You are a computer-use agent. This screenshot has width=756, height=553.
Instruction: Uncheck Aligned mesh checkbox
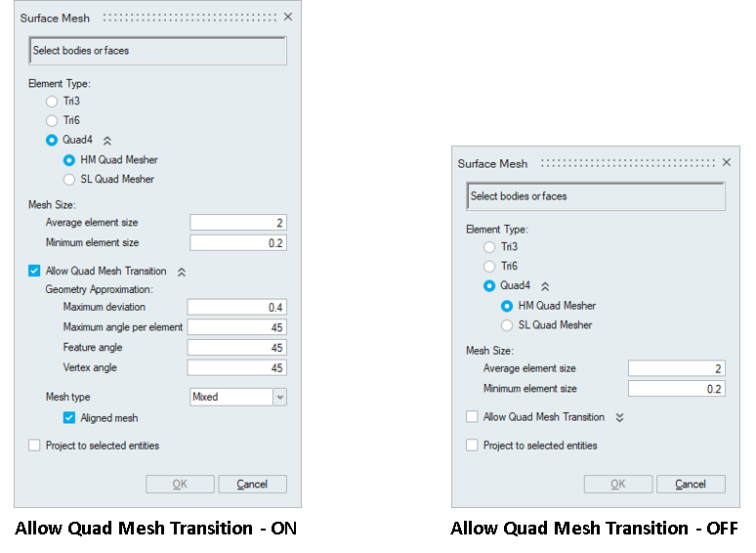(x=69, y=418)
